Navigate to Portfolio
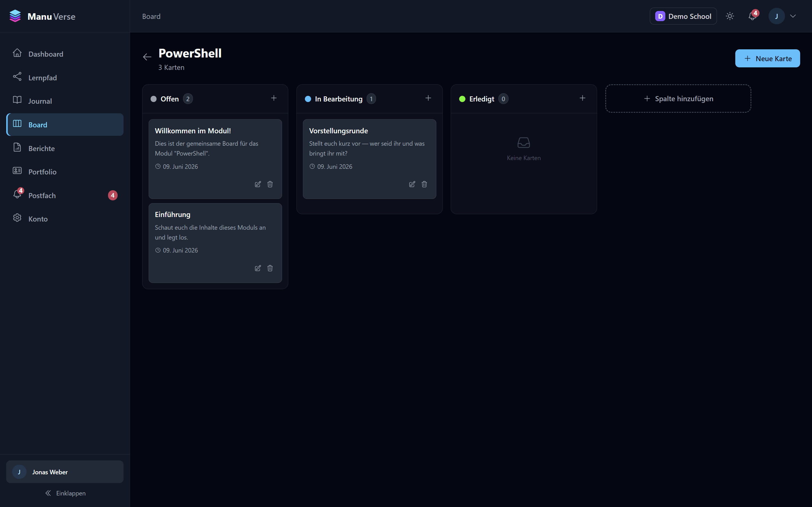The image size is (812, 507). pos(65,172)
